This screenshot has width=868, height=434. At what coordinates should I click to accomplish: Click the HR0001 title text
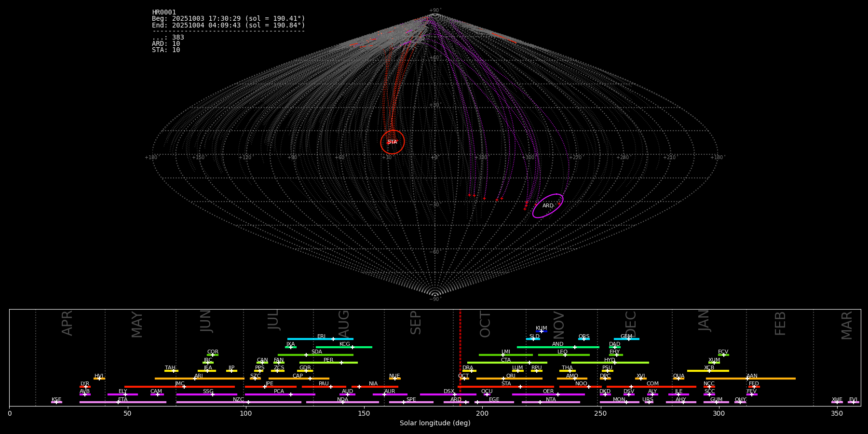164,13
